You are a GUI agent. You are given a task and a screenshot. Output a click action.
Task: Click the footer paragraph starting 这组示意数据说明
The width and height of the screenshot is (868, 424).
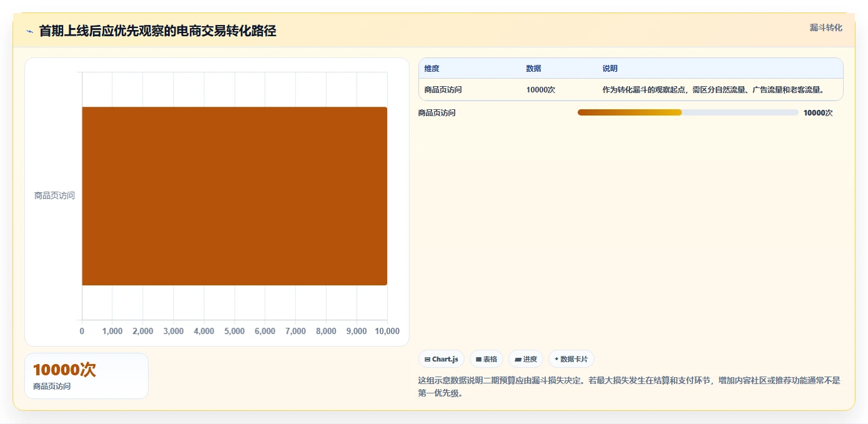pyautogui.click(x=630, y=387)
